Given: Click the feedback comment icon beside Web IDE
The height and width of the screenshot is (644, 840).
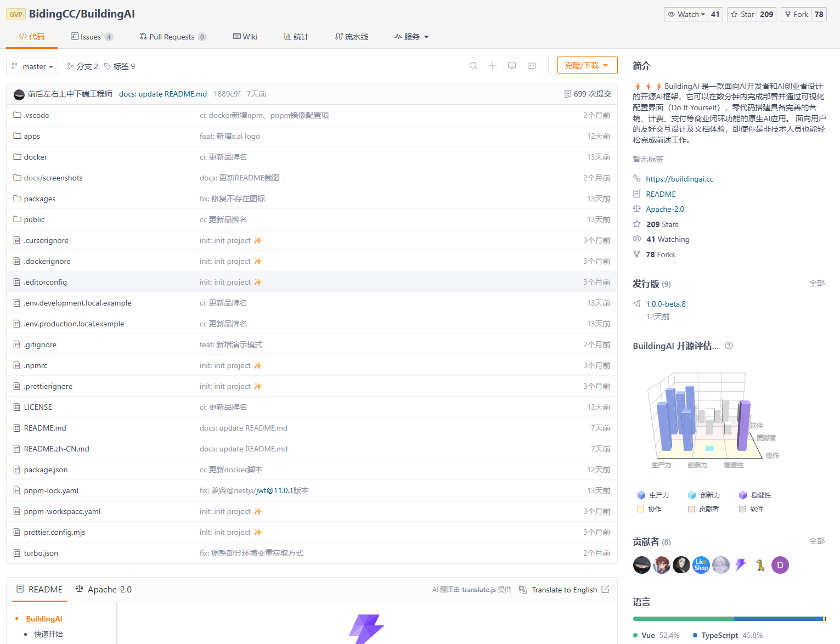Looking at the screenshot, I should click(531, 66).
